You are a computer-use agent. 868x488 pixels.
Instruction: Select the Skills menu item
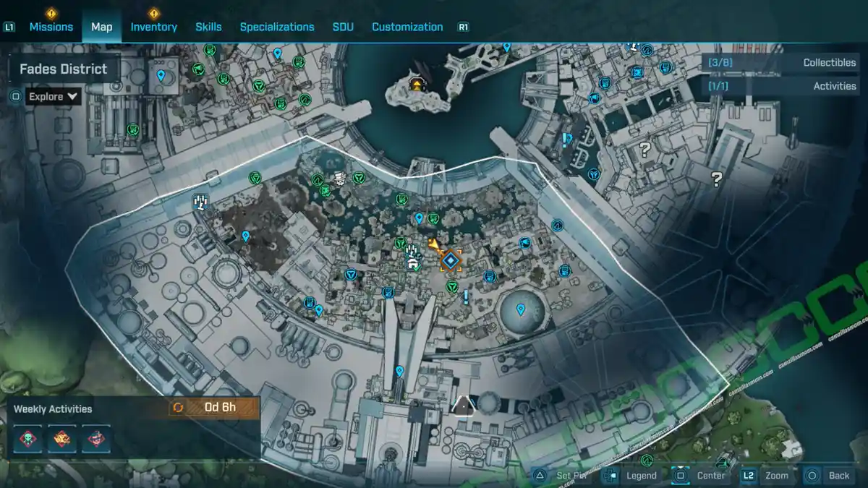click(x=208, y=26)
